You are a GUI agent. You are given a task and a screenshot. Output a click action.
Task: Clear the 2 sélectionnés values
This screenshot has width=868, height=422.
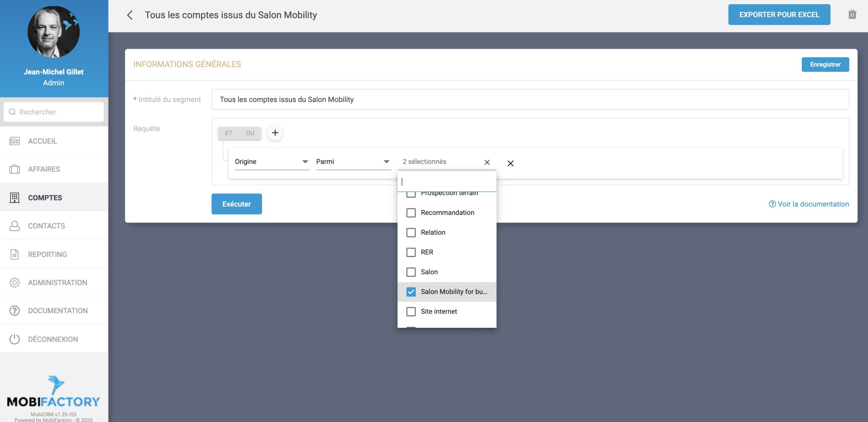(x=487, y=162)
